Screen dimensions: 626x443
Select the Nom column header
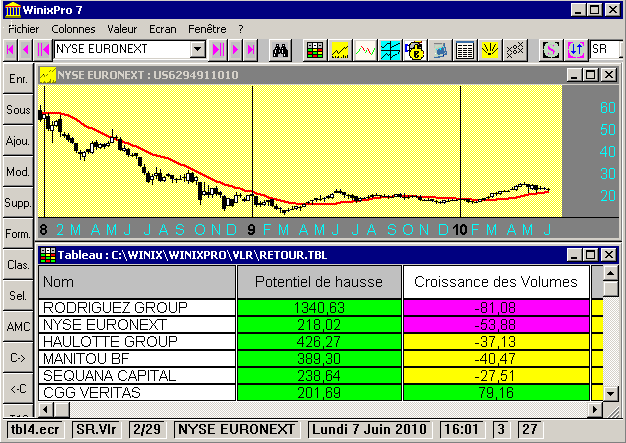tap(137, 282)
